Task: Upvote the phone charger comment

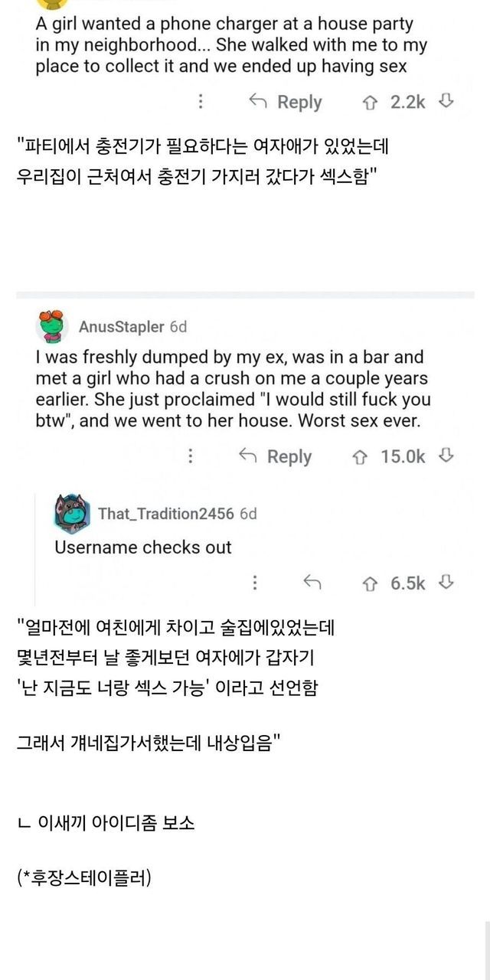Action: pyautogui.click(x=371, y=102)
